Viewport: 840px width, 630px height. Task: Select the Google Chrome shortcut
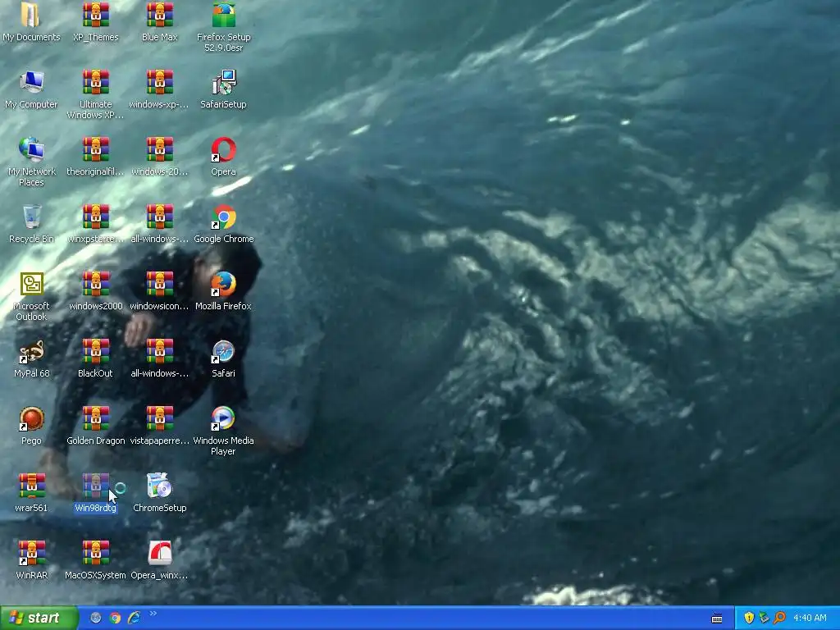223,217
